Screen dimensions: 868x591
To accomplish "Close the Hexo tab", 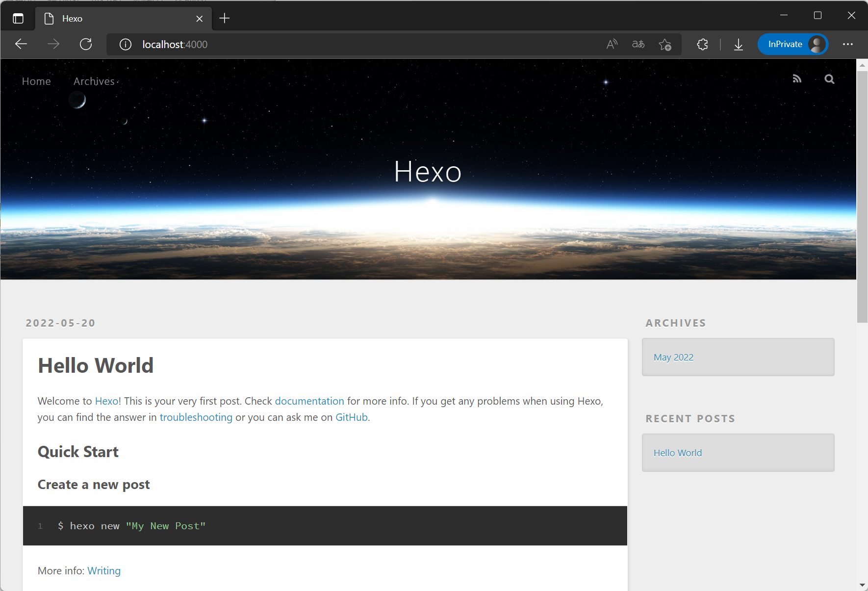I will click(200, 19).
